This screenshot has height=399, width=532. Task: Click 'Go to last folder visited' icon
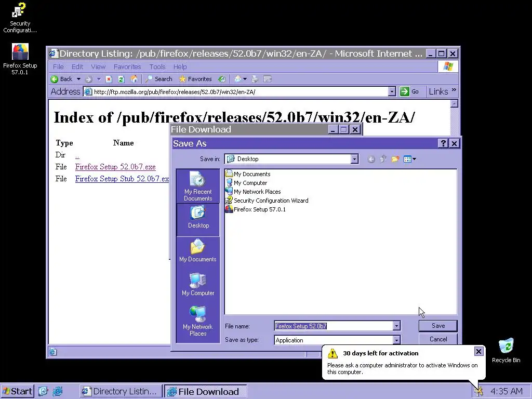pos(371,159)
